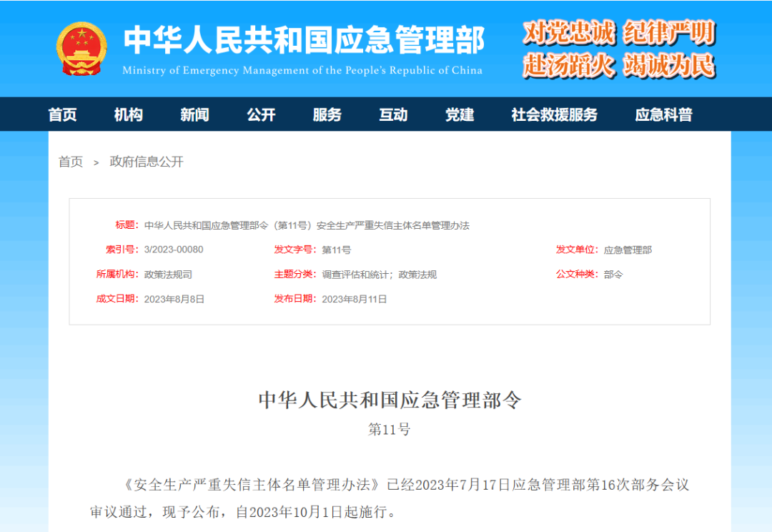Click the 标题 field label
This screenshot has width=772, height=532.
point(127,225)
